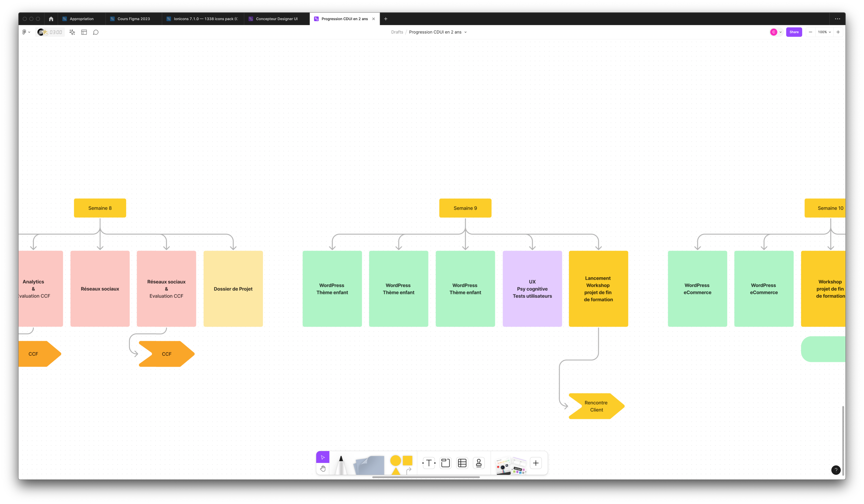Switch to Concepteur Designer UI tab
Image resolution: width=864 pixels, height=504 pixels.
(276, 19)
